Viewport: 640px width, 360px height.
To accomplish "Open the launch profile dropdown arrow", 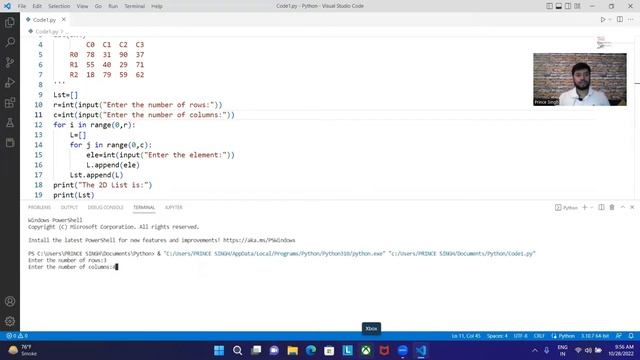I will pyautogui.click(x=591, y=207).
